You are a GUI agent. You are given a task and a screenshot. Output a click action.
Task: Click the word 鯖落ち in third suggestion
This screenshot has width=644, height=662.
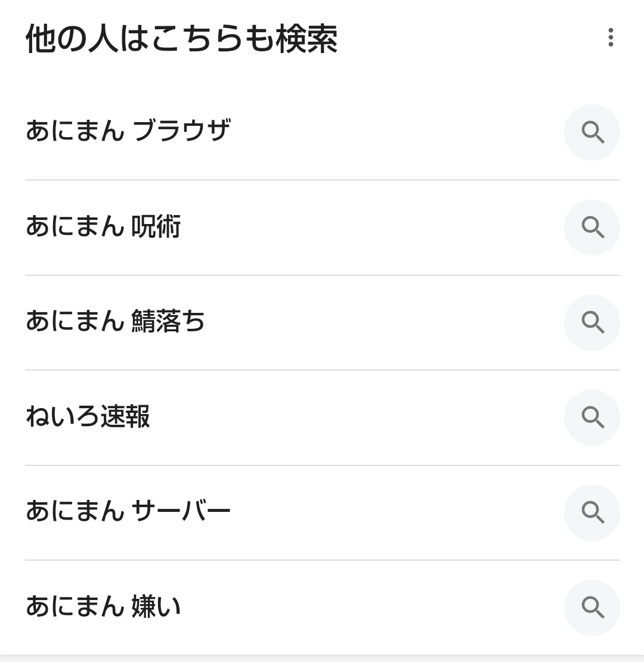168,322
